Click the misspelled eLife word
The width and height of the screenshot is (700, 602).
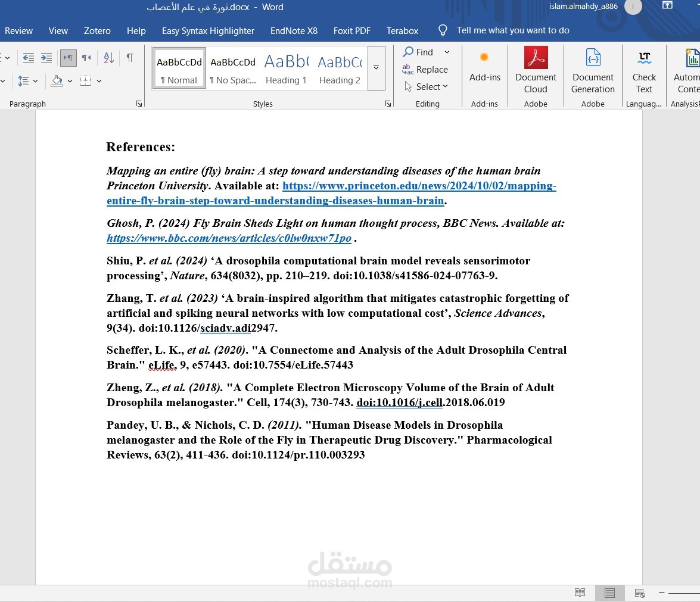pyautogui.click(x=163, y=365)
